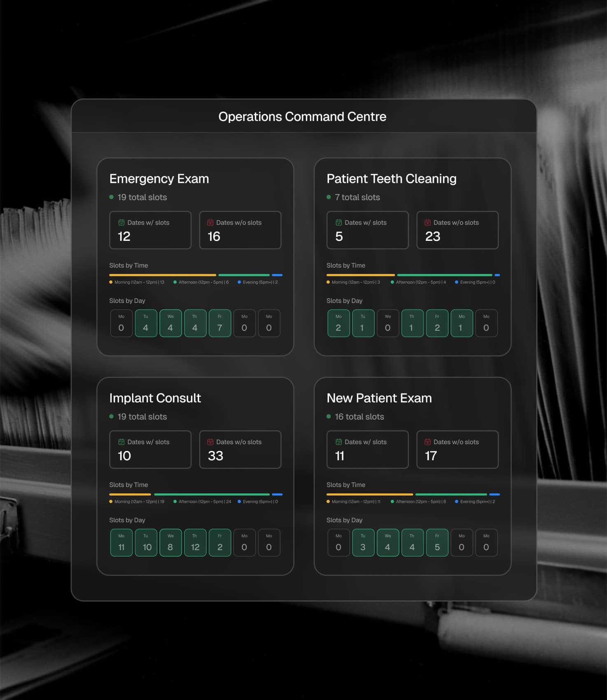Select Patient Teeth Cleaning yellow morning bar
The height and width of the screenshot is (700, 607).
pos(361,275)
